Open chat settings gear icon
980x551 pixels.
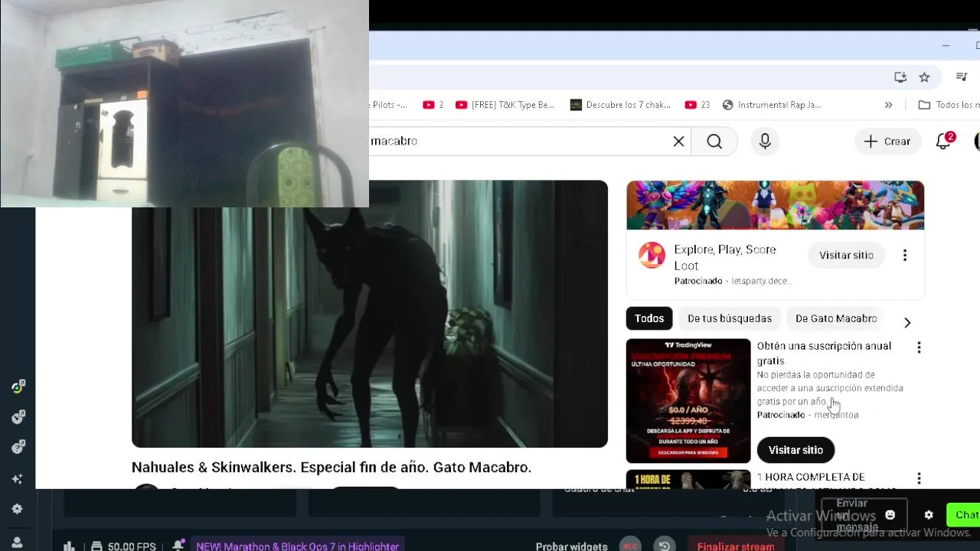tap(929, 515)
